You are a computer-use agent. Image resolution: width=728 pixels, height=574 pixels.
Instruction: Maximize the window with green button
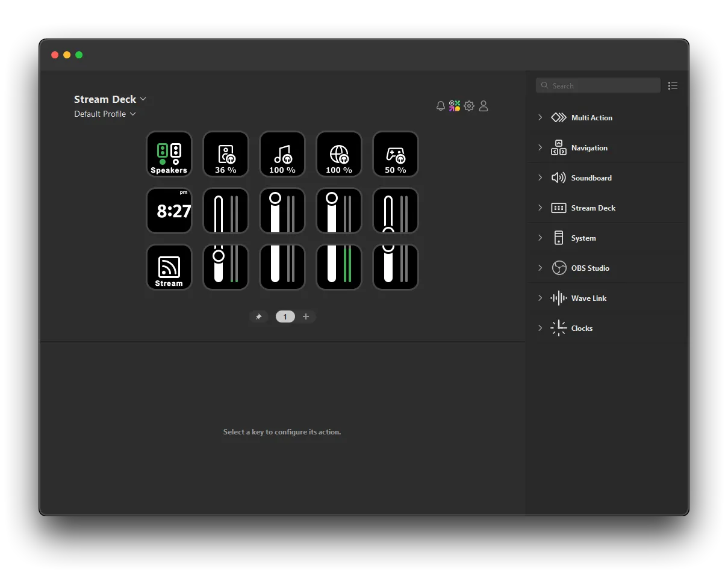coord(79,55)
